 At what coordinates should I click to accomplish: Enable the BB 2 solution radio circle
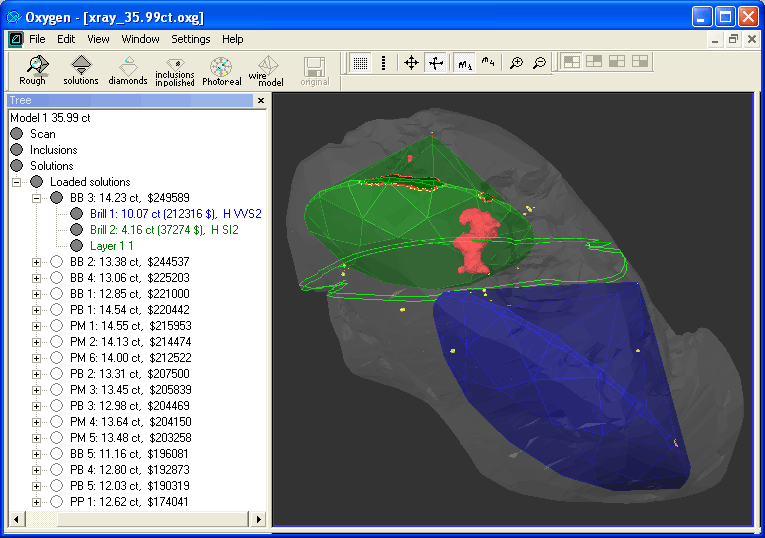click(x=57, y=262)
